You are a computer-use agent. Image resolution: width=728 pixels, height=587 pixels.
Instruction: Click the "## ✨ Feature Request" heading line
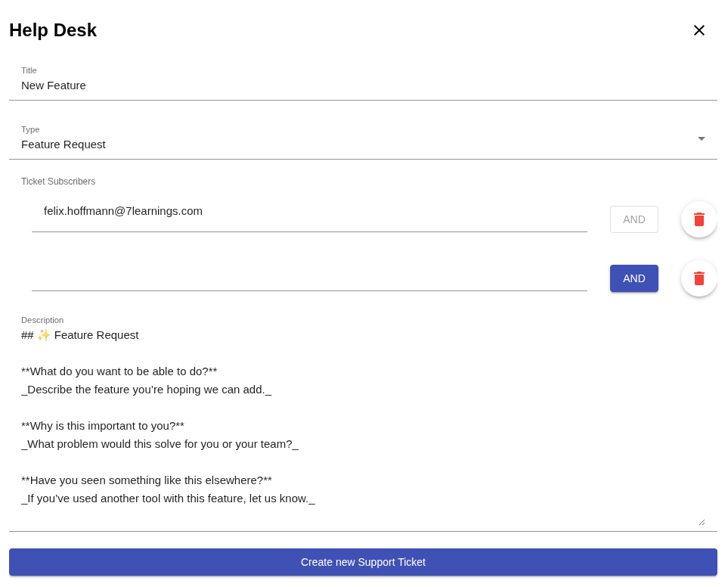(80, 335)
